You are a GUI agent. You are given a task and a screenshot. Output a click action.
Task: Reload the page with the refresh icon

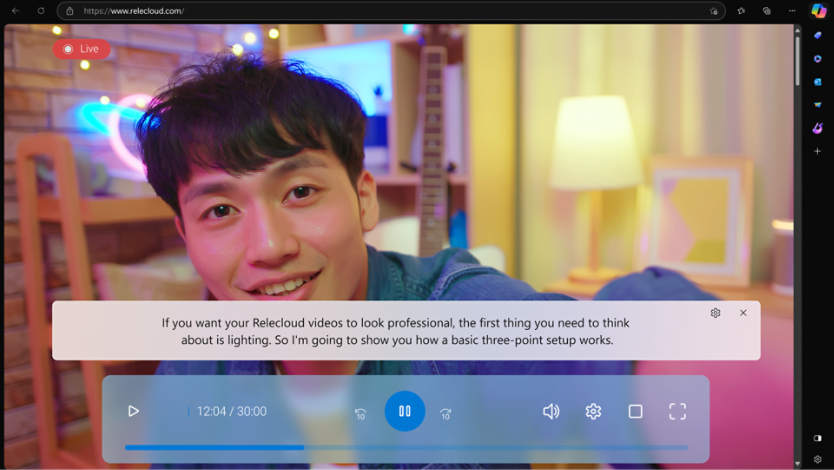[41, 11]
